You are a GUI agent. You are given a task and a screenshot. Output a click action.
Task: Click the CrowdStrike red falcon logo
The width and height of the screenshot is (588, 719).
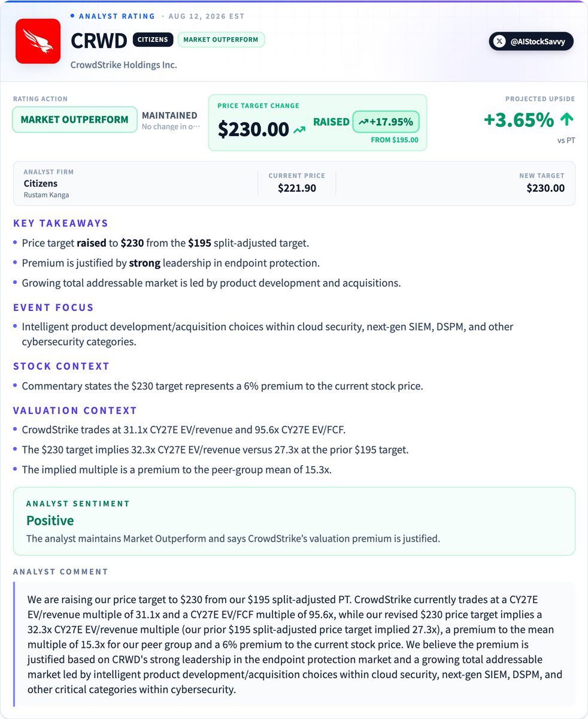[x=38, y=41]
